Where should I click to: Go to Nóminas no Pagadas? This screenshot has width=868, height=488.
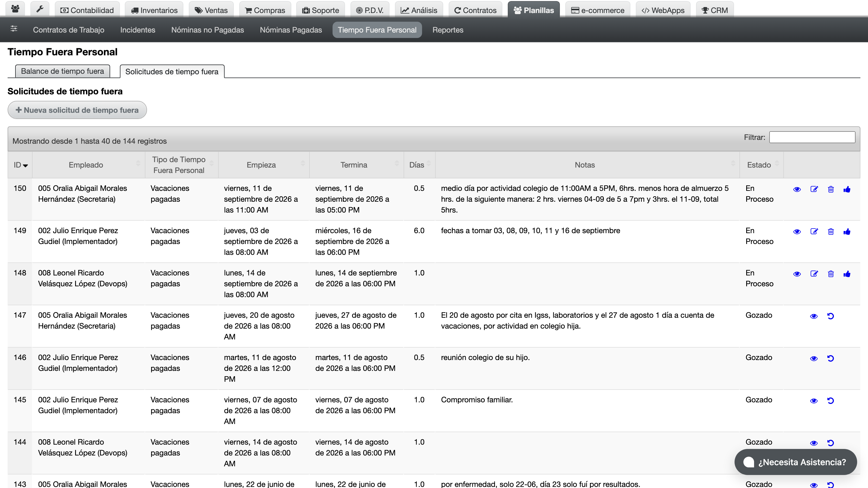coord(208,30)
